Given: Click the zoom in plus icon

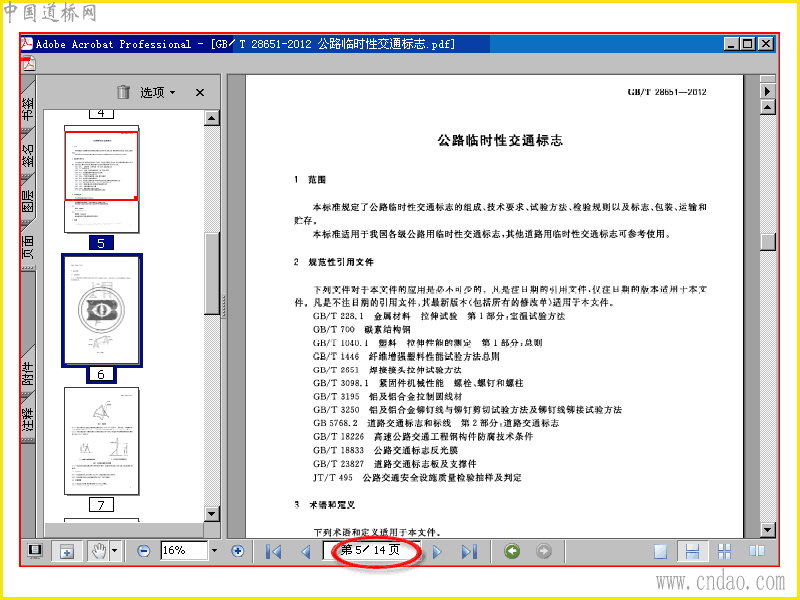Looking at the screenshot, I should pos(237,551).
